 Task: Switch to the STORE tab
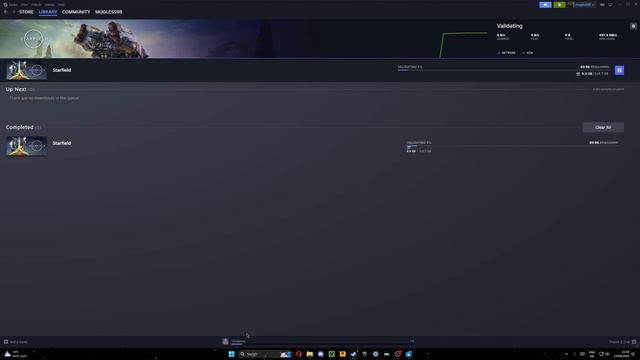pyautogui.click(x=26, y=12)
